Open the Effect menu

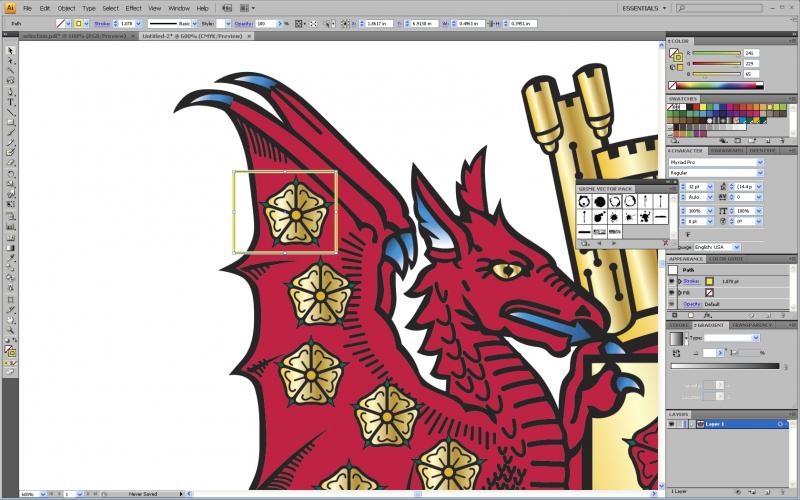pos(134,8)
